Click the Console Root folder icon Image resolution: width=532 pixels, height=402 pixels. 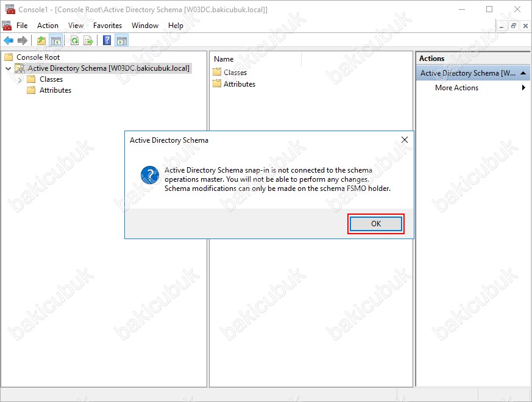click(x=9, y=57)
